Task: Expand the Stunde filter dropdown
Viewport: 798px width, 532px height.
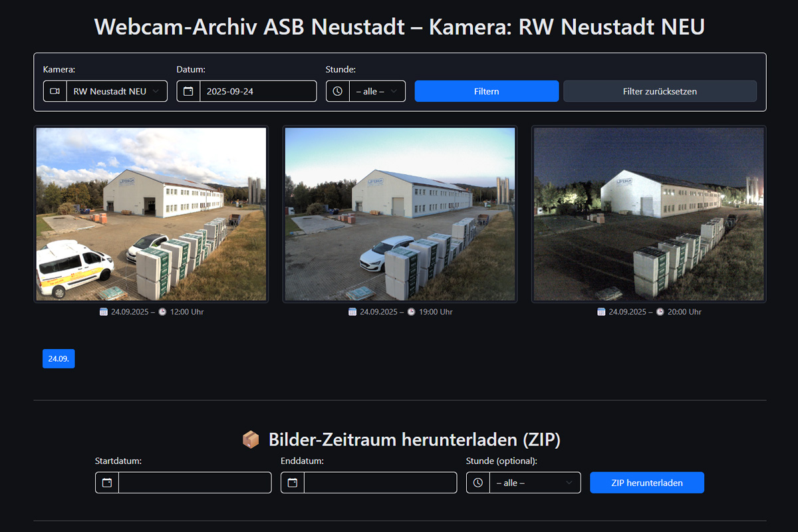Action: 377,91
